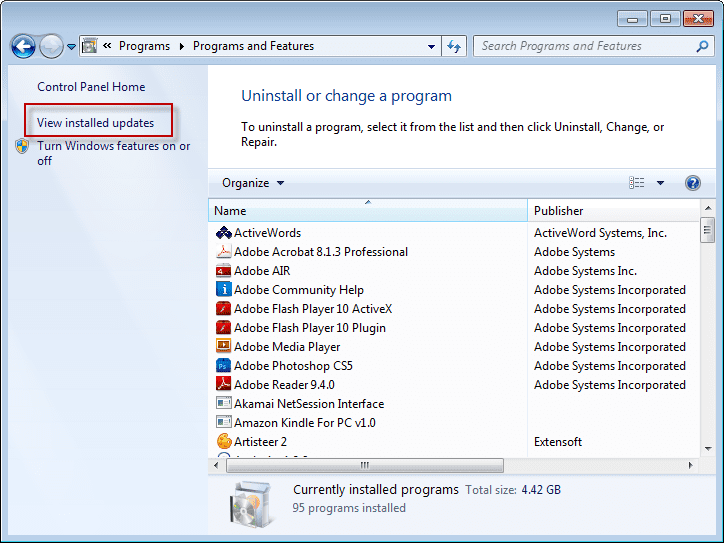724x543 pixels.
Task: Select the Artisteer 2 entry
Action: (x=260, y=442)
